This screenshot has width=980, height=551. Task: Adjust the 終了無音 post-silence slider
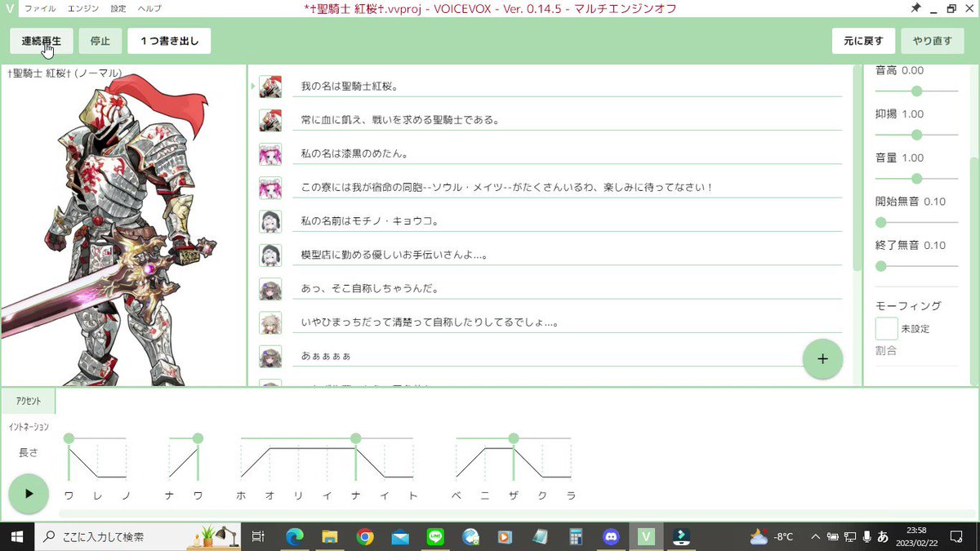coord(916,265)
